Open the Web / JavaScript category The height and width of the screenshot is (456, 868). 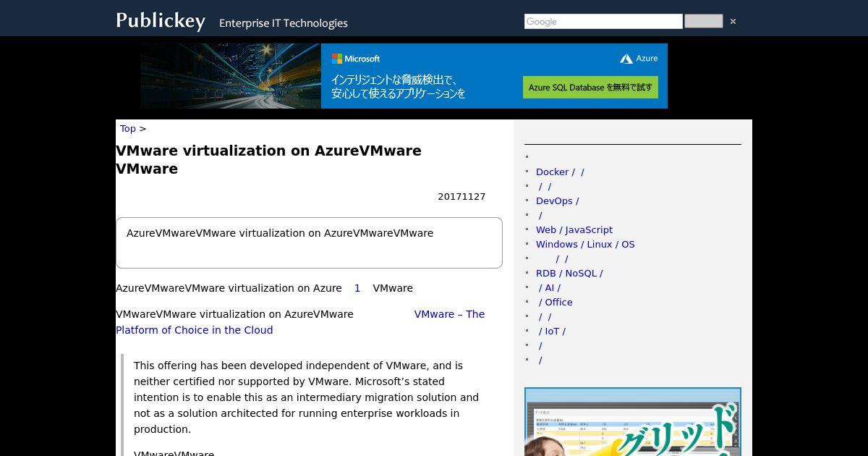[x=574, y=230]
